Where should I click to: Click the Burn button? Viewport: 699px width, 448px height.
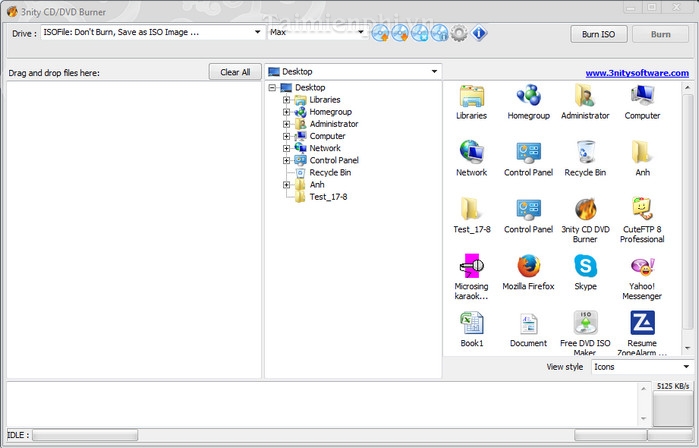(660, 34)
